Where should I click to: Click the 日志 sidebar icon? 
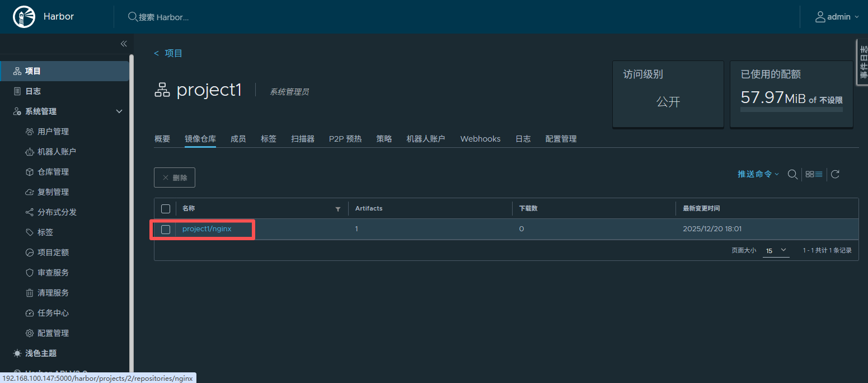point(17,91)
